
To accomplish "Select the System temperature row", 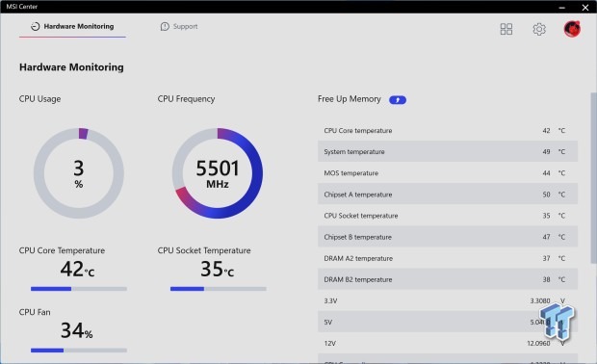I will [448, 151].
